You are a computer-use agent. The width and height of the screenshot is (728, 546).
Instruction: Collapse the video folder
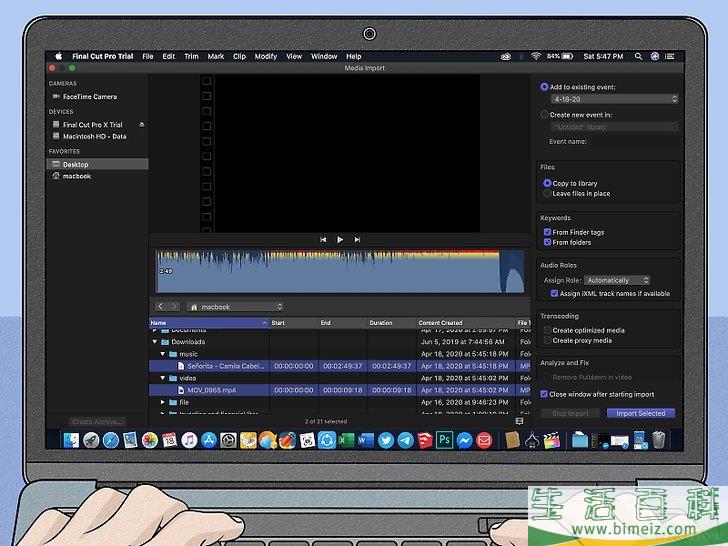click(x=162, y=378)
